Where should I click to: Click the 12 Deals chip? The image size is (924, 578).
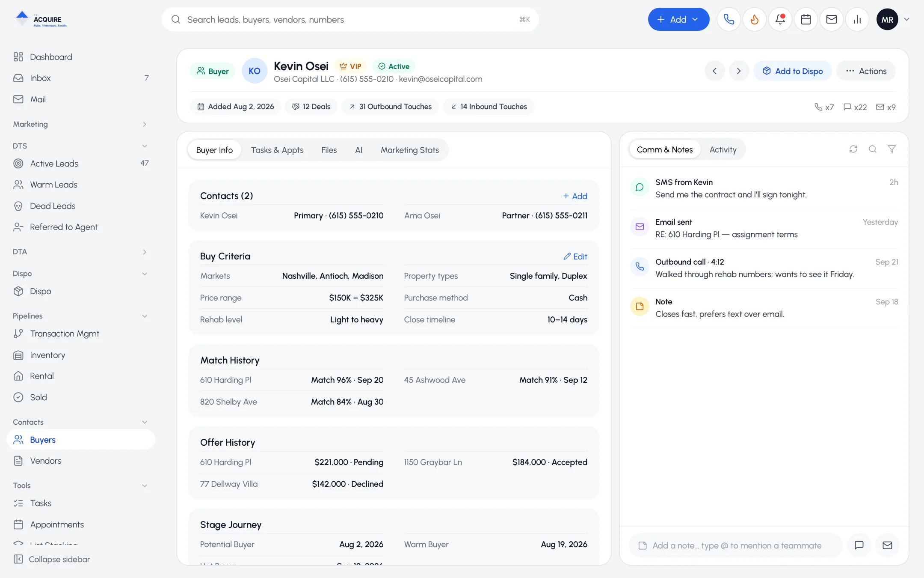[311, 107]
